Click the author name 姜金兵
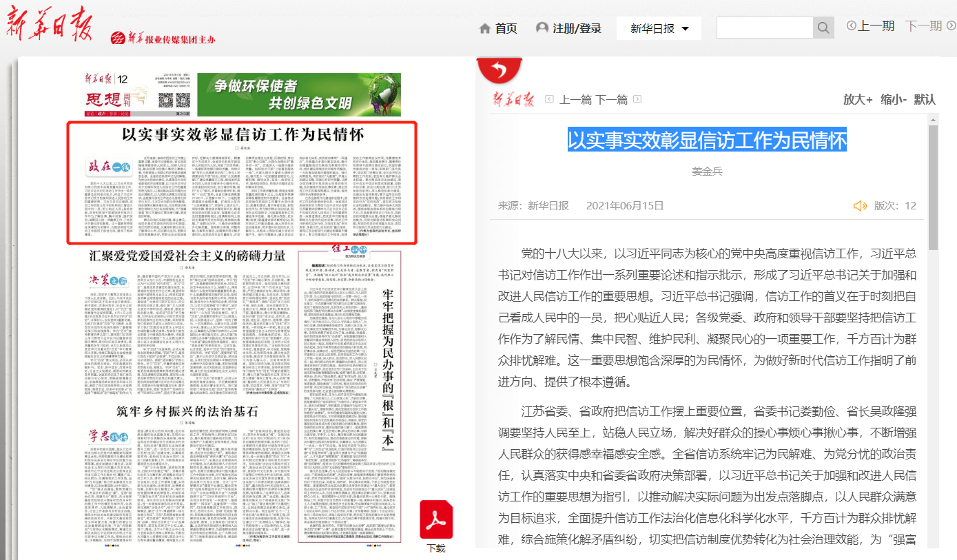 (x=707, y=172)
